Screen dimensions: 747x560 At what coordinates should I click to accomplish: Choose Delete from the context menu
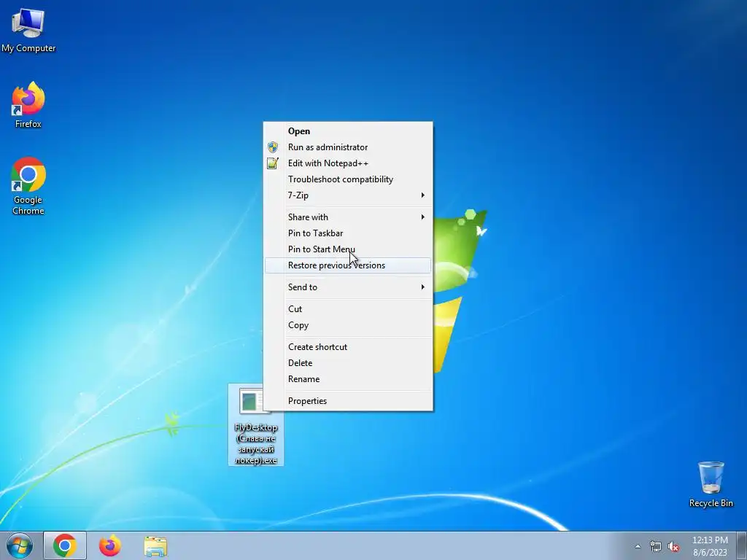pos(348,363)
